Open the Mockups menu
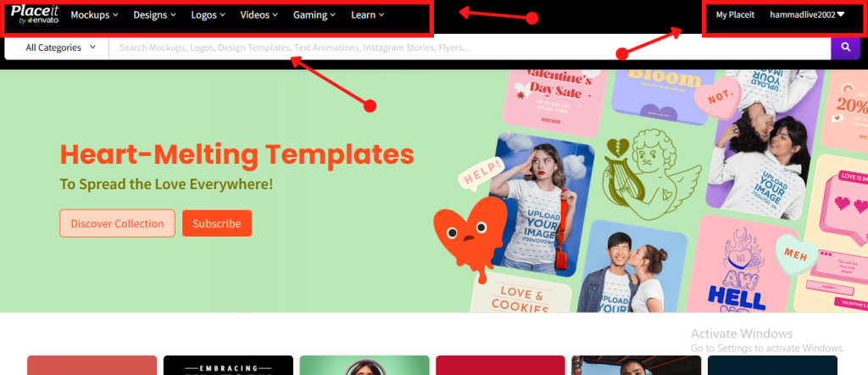The width and height of the screenshot is (868, 375). [94, 15]
